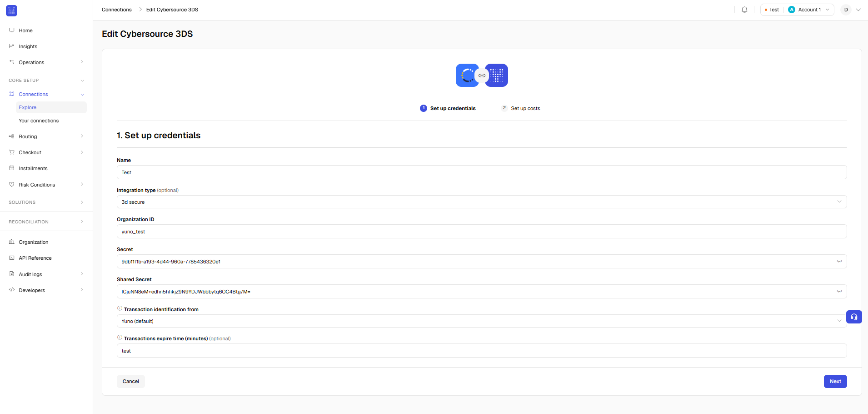Open Transaction identification from dropdown
The height and width of the screenshot is (414, 868).
click(482, 321)
